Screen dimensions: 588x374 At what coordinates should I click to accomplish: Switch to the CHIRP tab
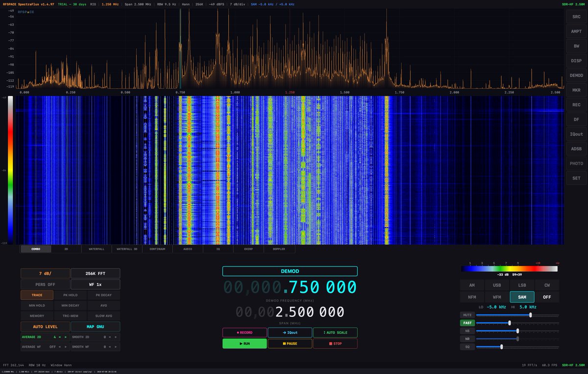point(248,249)
